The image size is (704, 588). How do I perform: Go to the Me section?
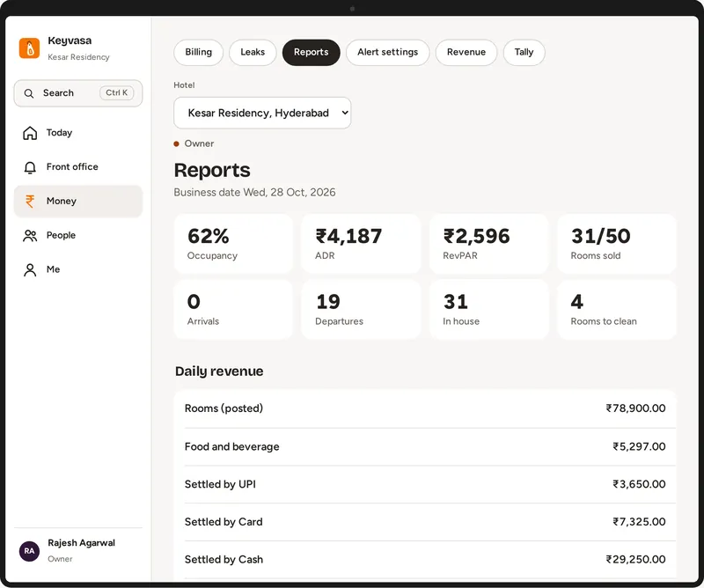click(x=78, y=269)
